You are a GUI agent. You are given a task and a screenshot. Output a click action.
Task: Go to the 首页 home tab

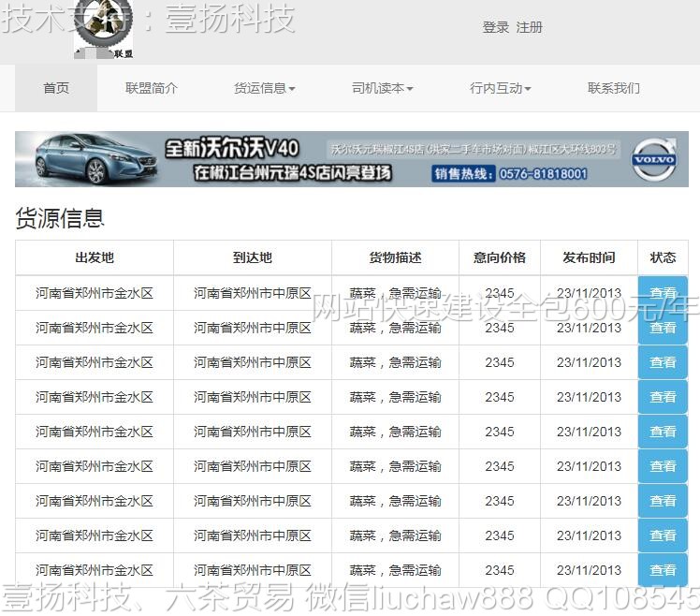click(56, 88)
